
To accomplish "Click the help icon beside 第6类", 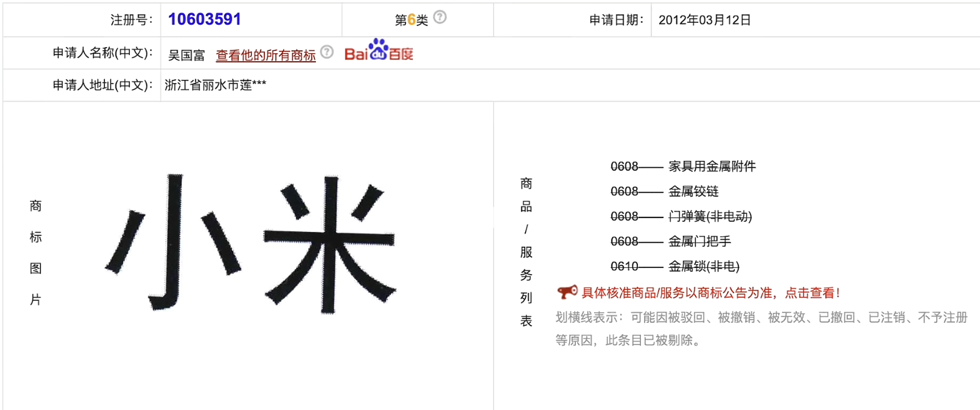I will pyautogui.click(x=440, y=17).
